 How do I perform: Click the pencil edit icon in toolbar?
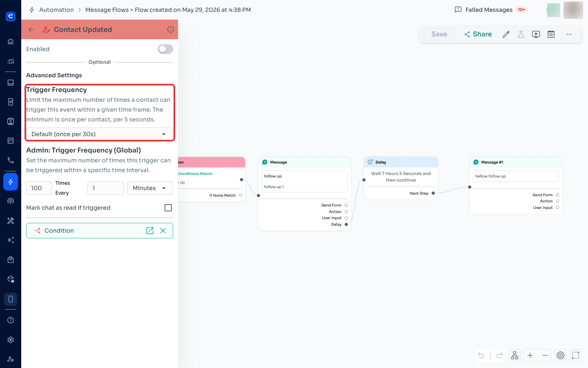(506, 34)
